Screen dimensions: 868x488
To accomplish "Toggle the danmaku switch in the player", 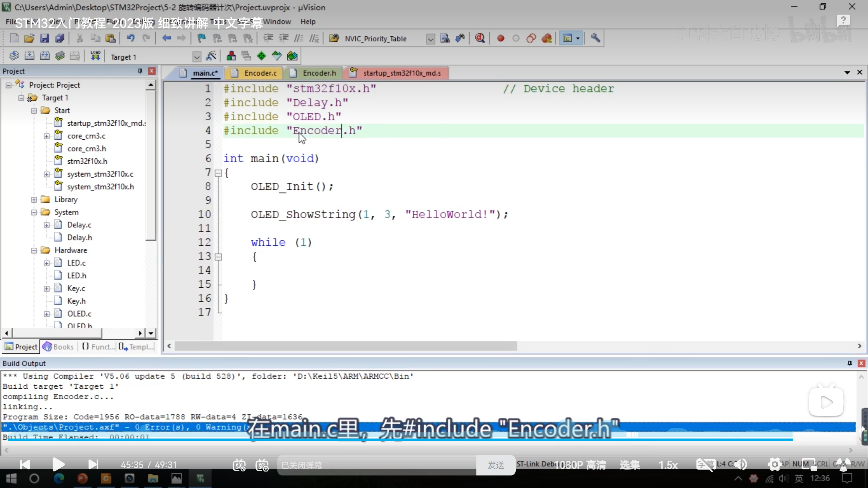I will coord(239,465).
